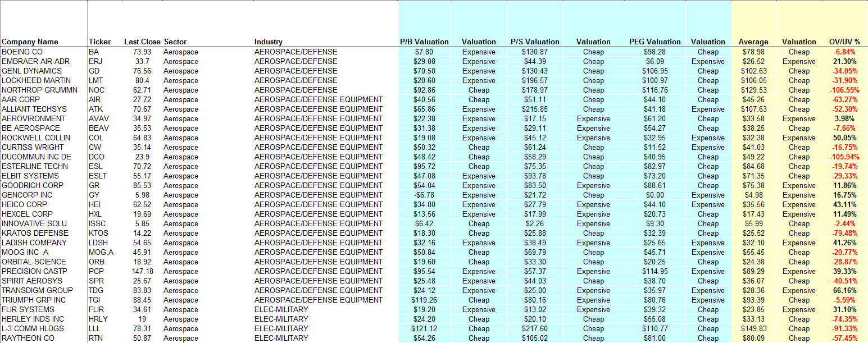
Task: Click the ESTERLINE TECHN cell
Action: click(x=35, y=166)
